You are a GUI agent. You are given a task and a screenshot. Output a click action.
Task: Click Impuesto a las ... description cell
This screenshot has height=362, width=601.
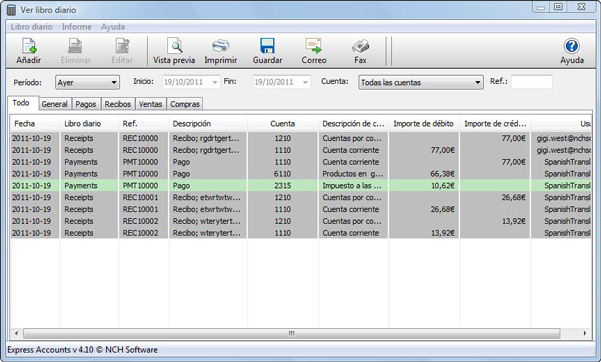coord(352,186)
